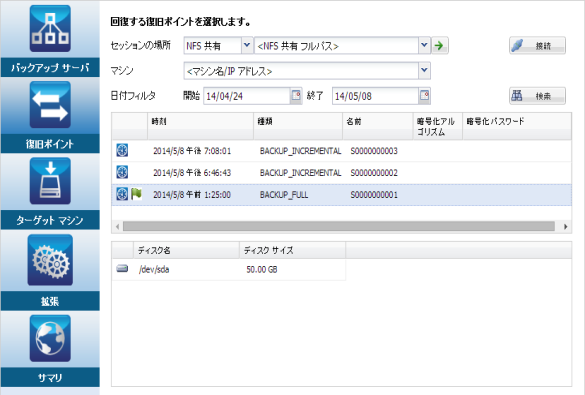
Task: Open the サマリ globe icon
Action: click(x=50, y=338)
